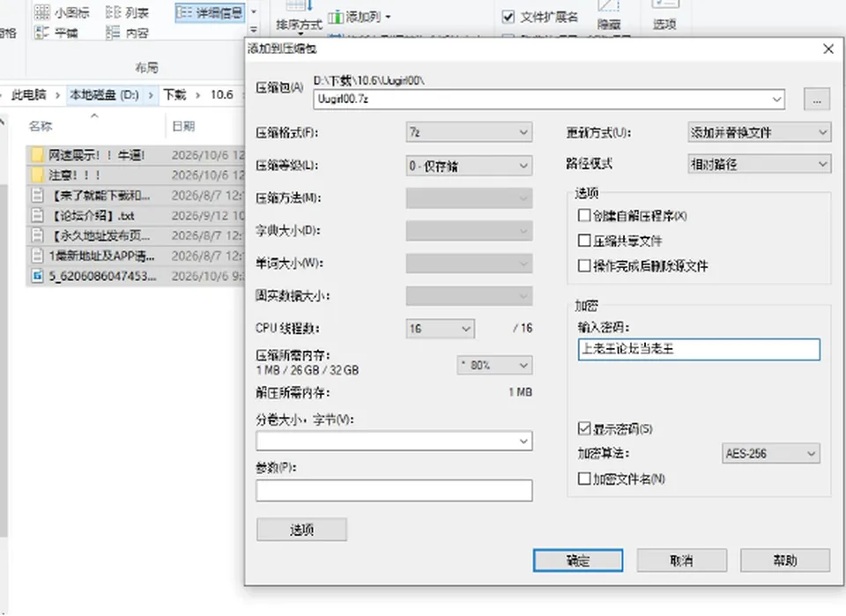
Task: Choose the 内容 layout in Explorer
Action: coord(127,33)
